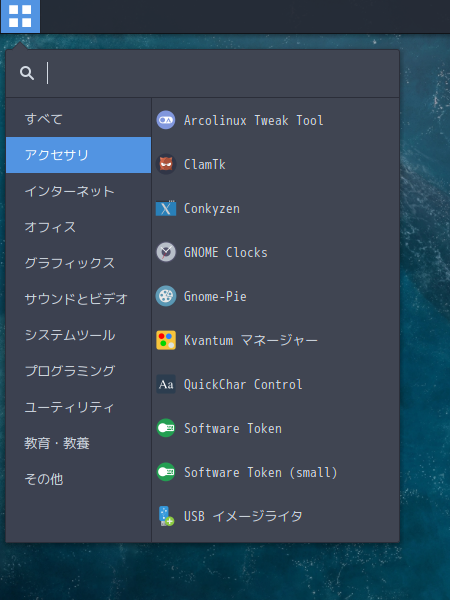Open the インターネット category

78,191
